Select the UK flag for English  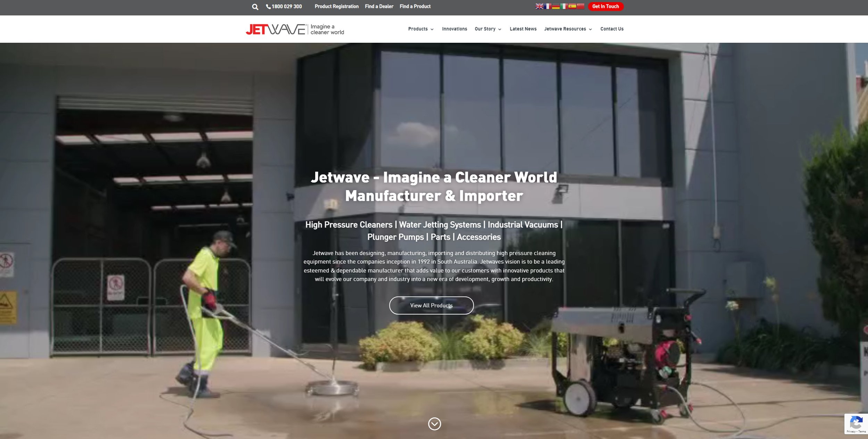539,6
